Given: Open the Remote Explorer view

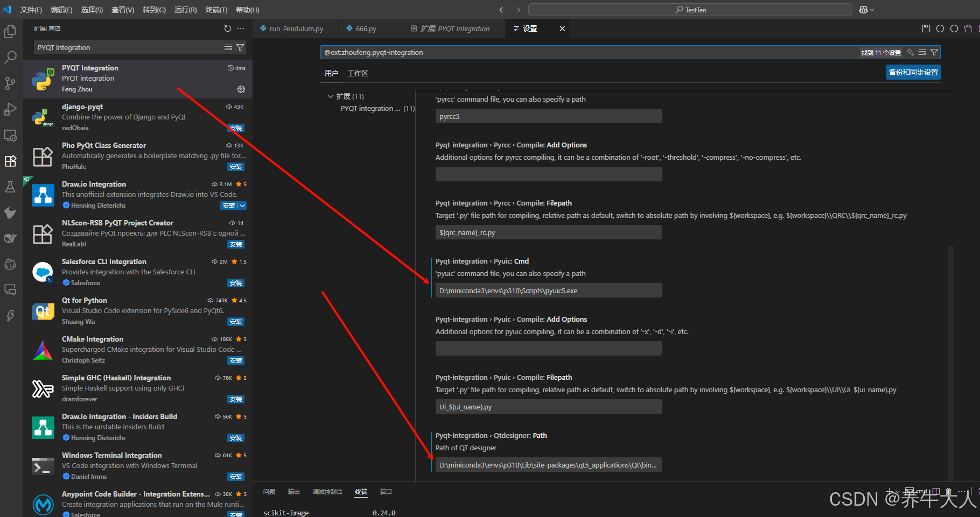Looking at the screenshot, I should [x=10, y=135].
